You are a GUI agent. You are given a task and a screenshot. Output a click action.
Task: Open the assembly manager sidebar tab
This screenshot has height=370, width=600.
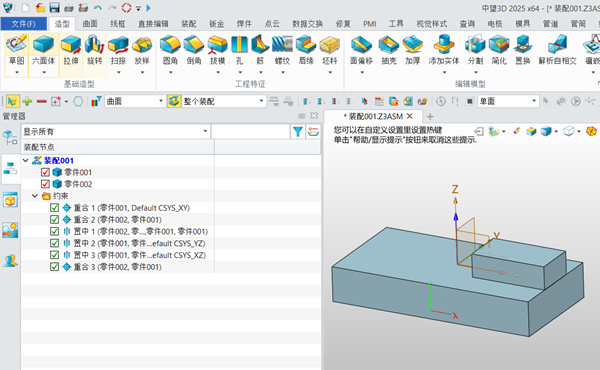point(10,168)
